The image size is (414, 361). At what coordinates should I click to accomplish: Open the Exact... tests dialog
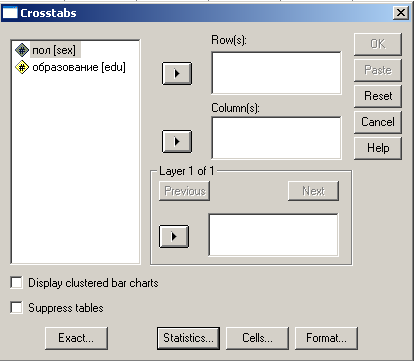[x=76, y=338]
